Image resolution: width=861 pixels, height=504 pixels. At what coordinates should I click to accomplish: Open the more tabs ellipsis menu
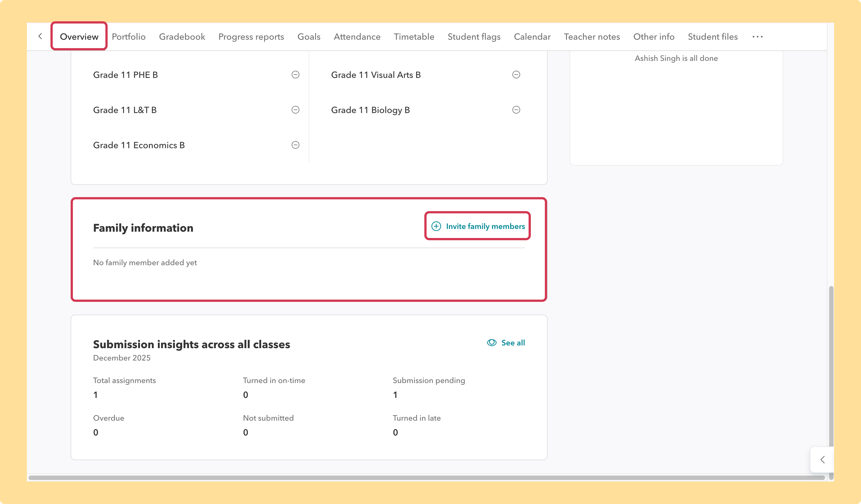(x=757, y=37)
